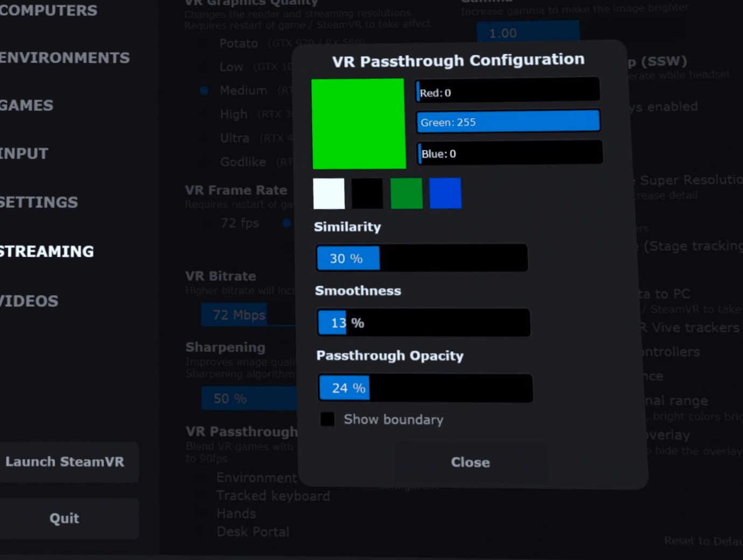Image resolution: width=743 pixels, height=560 pixels.
Task: Select the black color preset swatch
Action: (367, 194)
